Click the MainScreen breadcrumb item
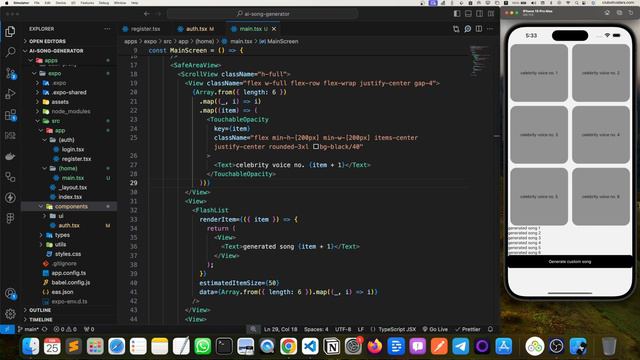The height and width of the screenshot is (360, 640). [279, 41]
